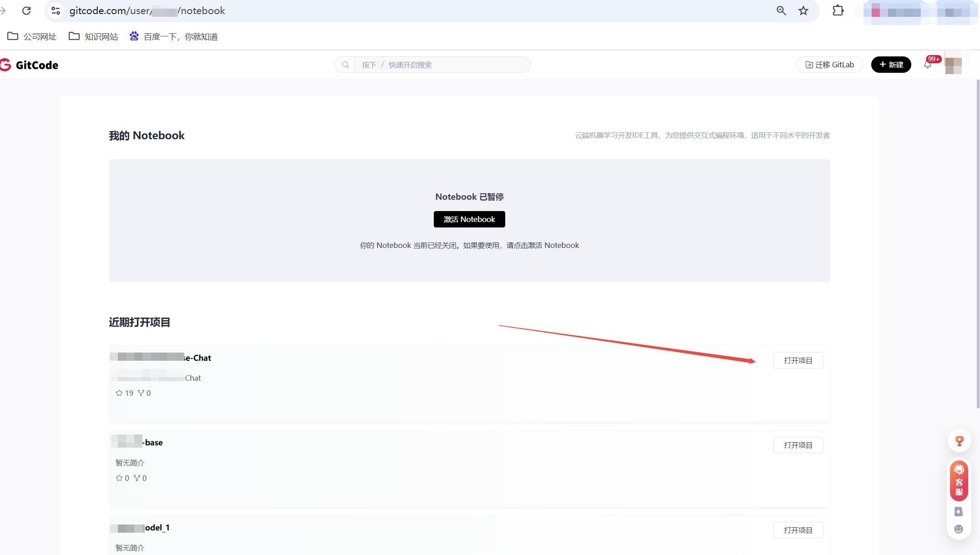Focus the 快速开启搜索 search field
Screen dimensions: 980x555
[442, 65]
